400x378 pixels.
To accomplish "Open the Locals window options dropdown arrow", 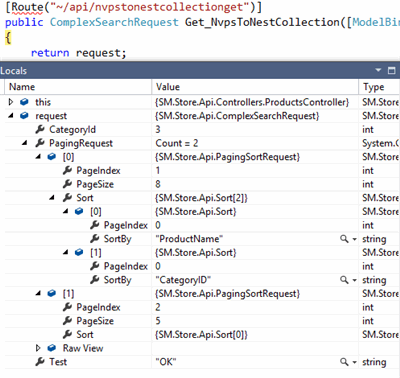I will (x=378, y=70).
